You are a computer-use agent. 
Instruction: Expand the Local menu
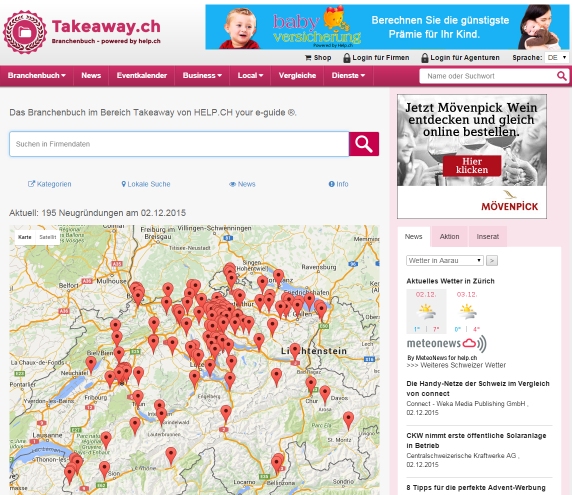pyautogui.click(x=250, y=76)
